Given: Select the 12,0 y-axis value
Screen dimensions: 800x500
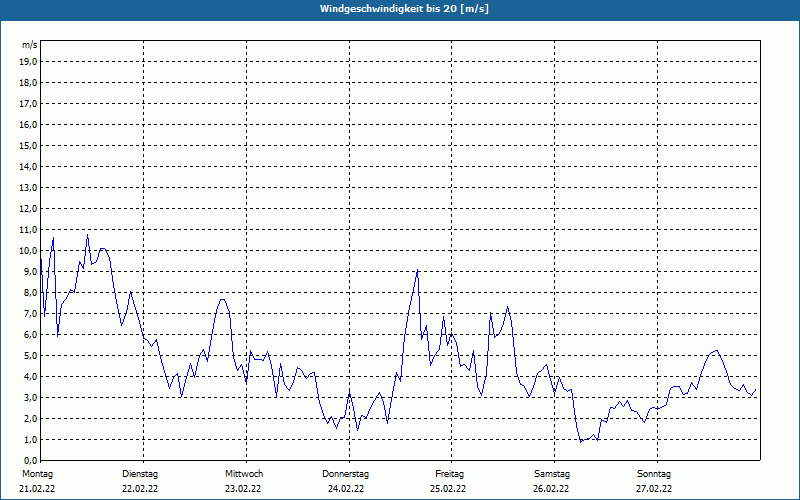Looking at the screenshot, I should point(29,209).
